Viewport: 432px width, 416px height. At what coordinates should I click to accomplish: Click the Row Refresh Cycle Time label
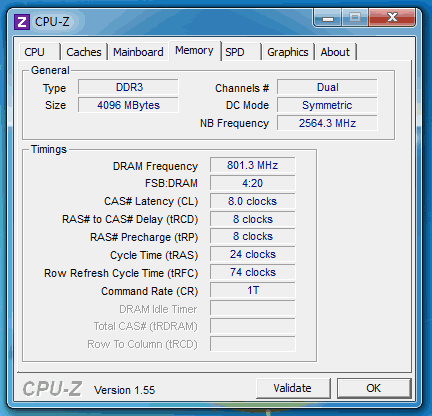(x=121, y=274)
